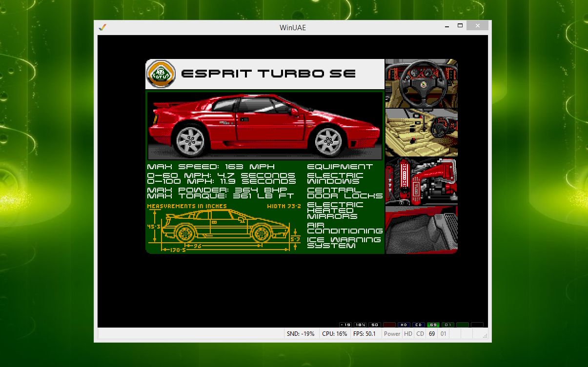Screen dimensions: 588x367
Task: Click the on-screen green 69 floppy LED
Action: 433,325
